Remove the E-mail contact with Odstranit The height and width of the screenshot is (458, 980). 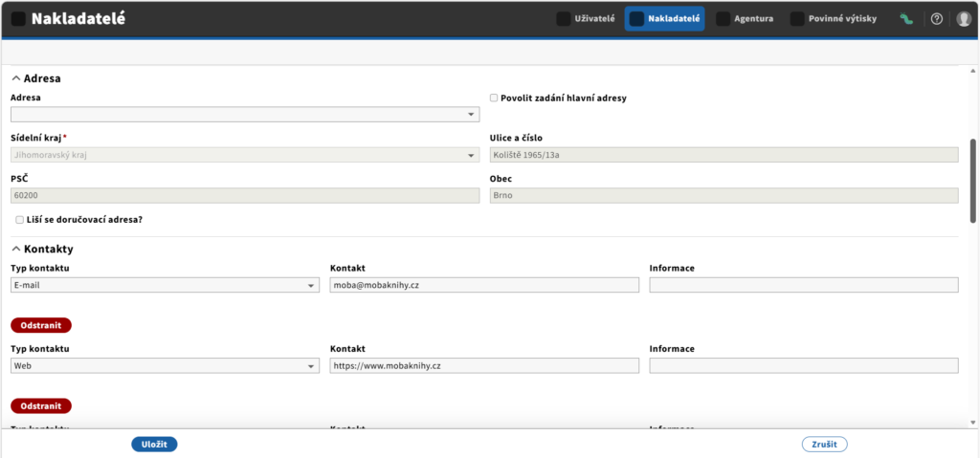coord(41,325)
